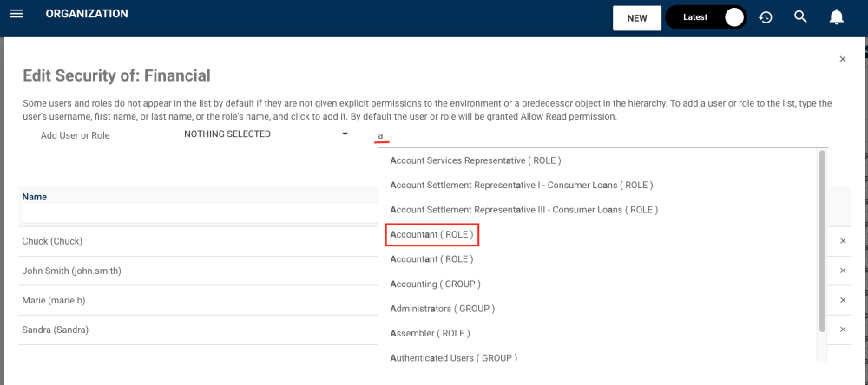Screen dimensions: 868x385
Task: Pick the Administrators group from suggestions
Action: pyautogui.click(x=442, y=309)
